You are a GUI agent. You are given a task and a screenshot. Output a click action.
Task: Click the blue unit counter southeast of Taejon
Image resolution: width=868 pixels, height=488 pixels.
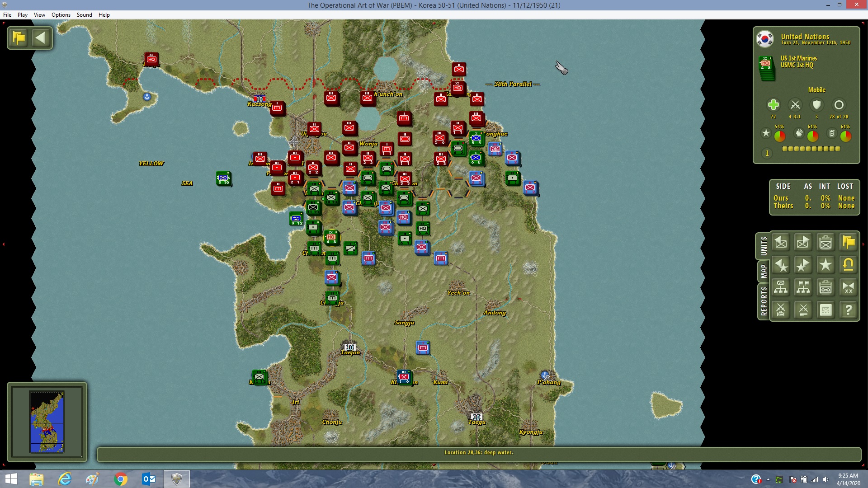pyautogui.click(x=423, y=347)
